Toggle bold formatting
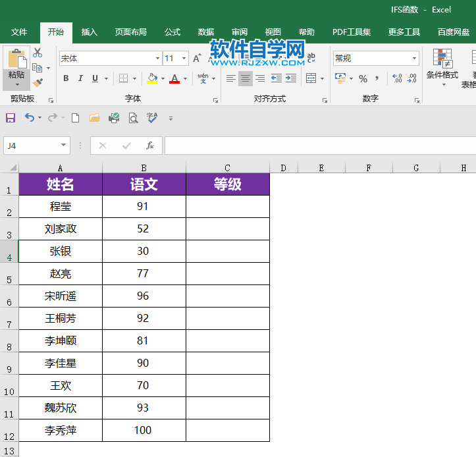Image resolution: width=476 pixels, height=457 pixels. click(x=66, y=78)
